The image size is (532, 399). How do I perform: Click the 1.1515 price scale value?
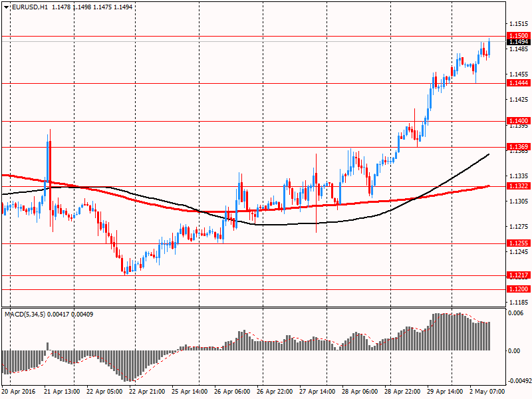(x=519, y=24)
